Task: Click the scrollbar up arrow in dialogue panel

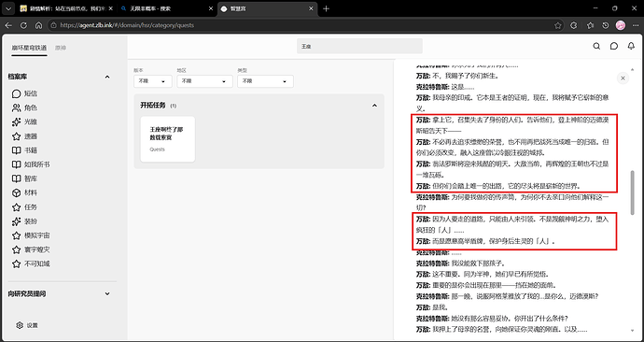Action: click(632, 69)
